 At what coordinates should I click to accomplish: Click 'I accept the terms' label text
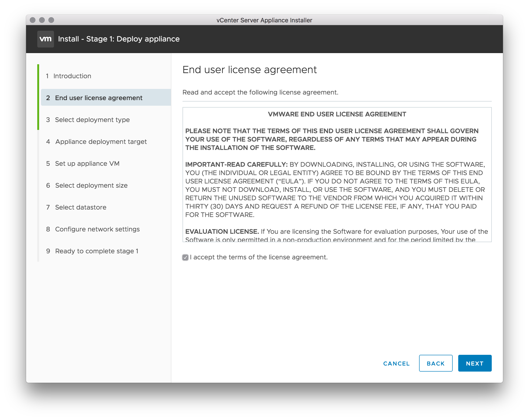[259, 257]
